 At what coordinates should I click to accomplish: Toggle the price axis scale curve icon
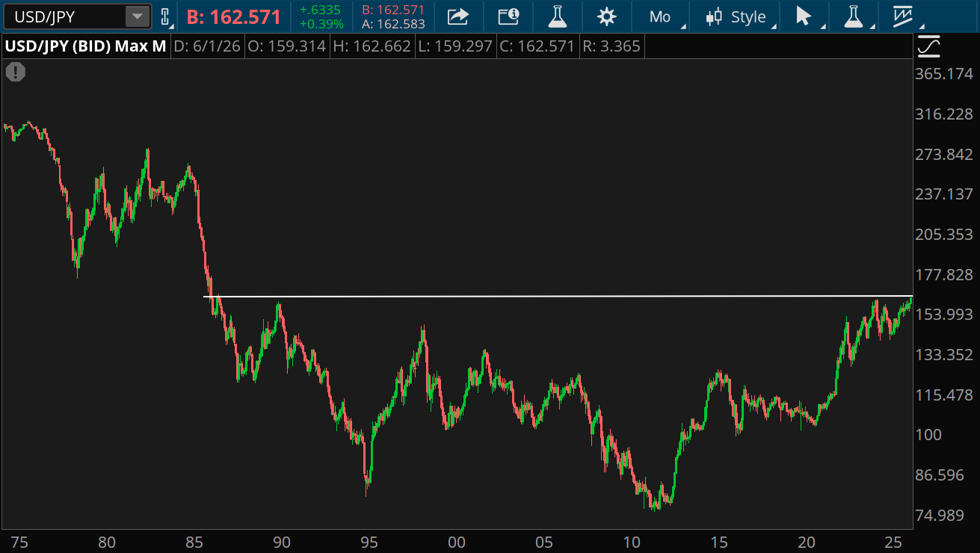tap(928, 47)
